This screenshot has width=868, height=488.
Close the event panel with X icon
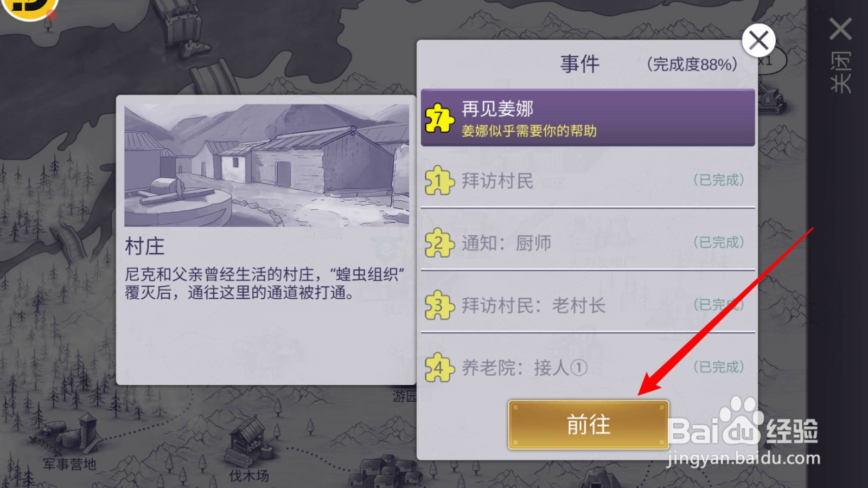pyautogui.click(x=758, y=40)
